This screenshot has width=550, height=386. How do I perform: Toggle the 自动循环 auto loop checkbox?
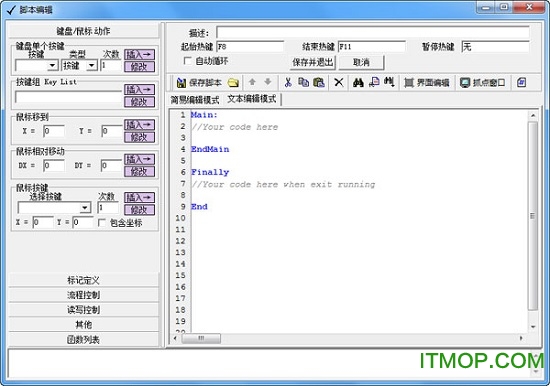pyautogui.click(x=188, y=61)
